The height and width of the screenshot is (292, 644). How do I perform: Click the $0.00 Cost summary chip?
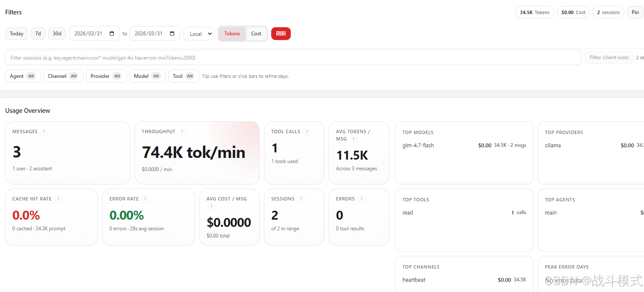click(573, 12)
